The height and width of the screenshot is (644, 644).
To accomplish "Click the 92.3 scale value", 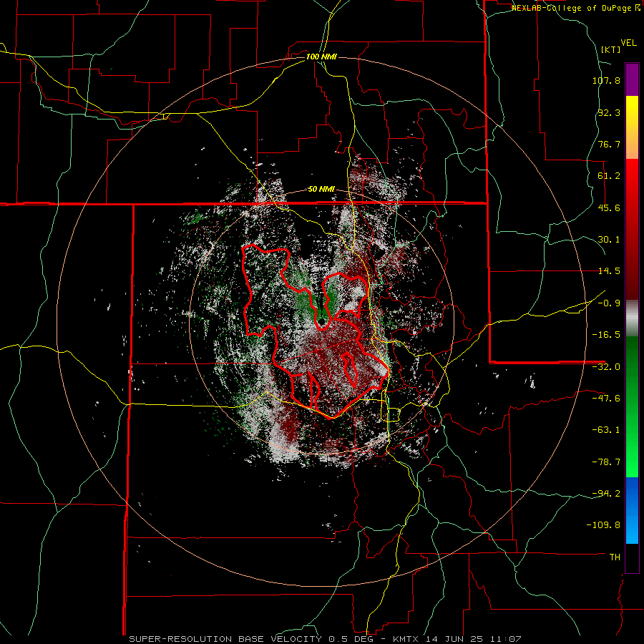I will [609, 112].
